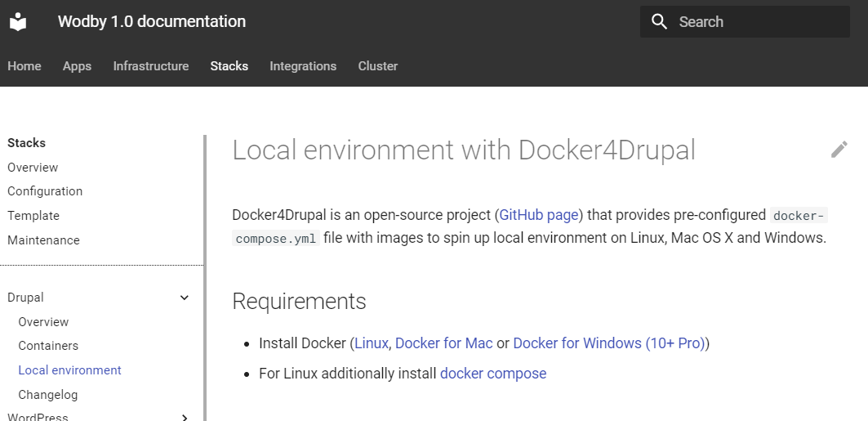Click the pencil edit page icon

(839, 149)
